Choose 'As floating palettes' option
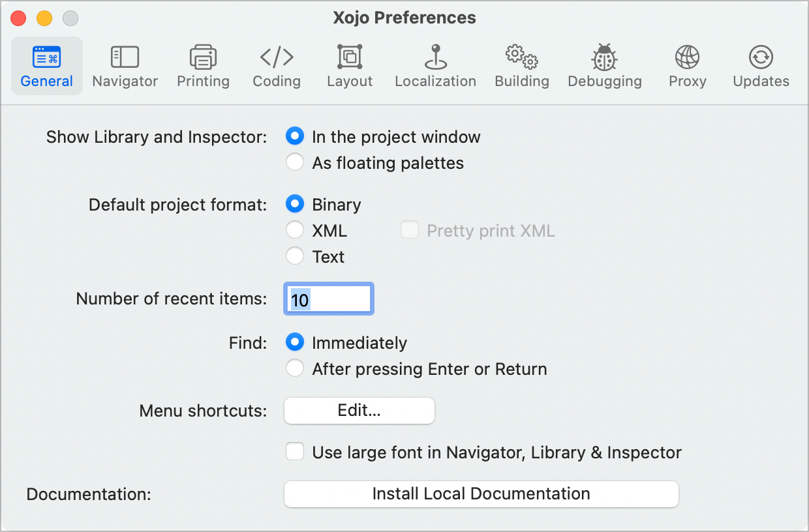Viewport: 809px width, 532px height. 295,163
